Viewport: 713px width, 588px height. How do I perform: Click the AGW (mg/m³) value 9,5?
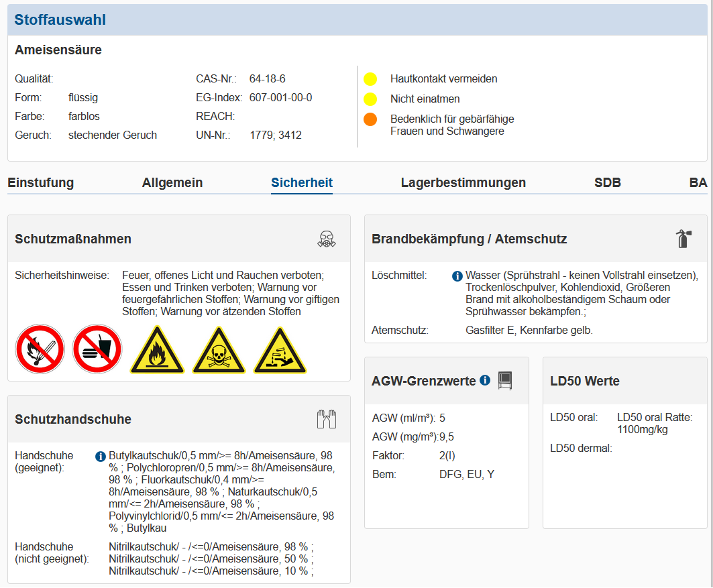pos(447,437)
